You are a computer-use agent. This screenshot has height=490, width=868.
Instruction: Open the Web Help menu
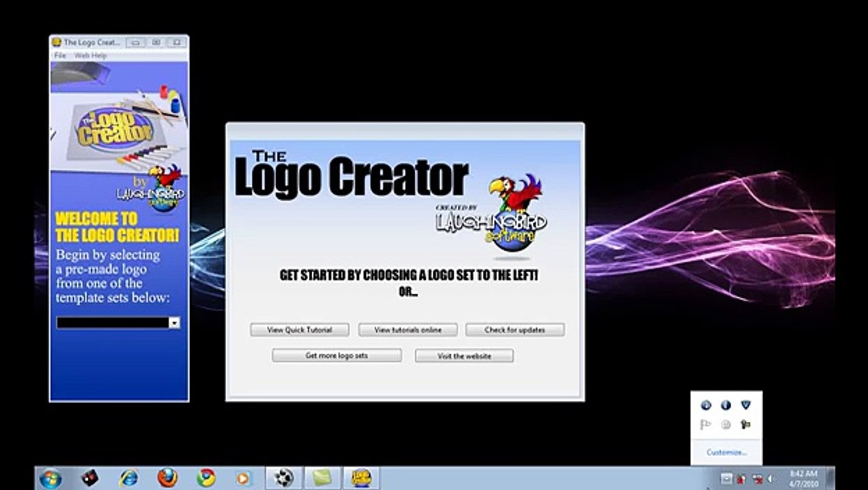click(x=90, y=55)
